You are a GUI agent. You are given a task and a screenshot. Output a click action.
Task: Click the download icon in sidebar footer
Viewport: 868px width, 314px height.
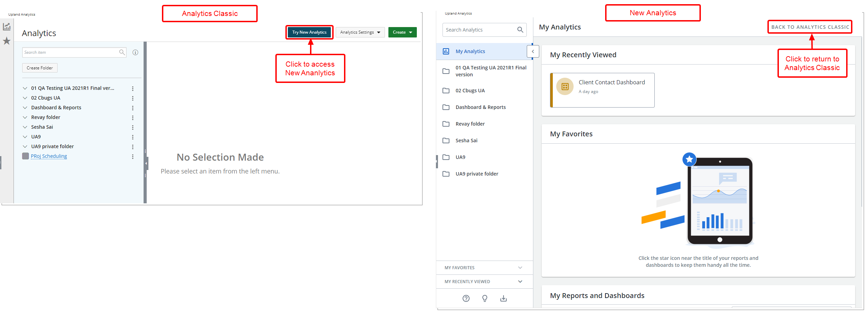click(503, 298)
